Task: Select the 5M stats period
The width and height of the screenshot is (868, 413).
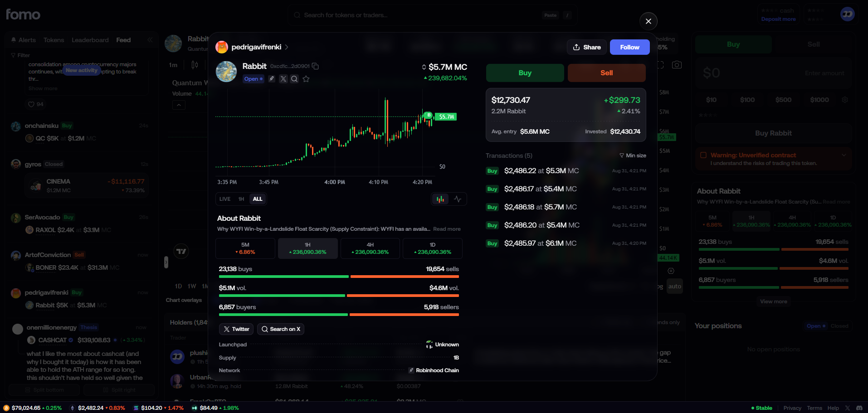Action: pyautogui.click(x=245, y=248)
